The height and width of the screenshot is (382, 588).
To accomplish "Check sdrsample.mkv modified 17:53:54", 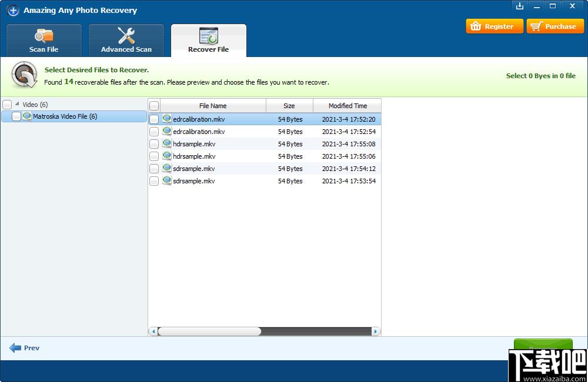I will [154, 181].
